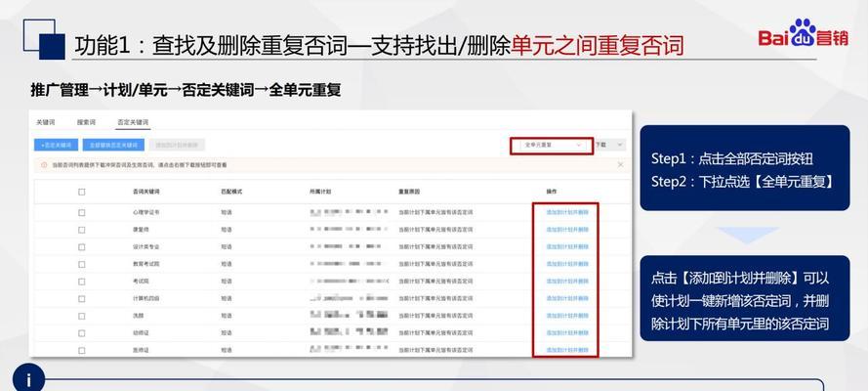Click the keyword cell 幼师证
Viewport: 868px width, 391px height.
click(141, 333)
